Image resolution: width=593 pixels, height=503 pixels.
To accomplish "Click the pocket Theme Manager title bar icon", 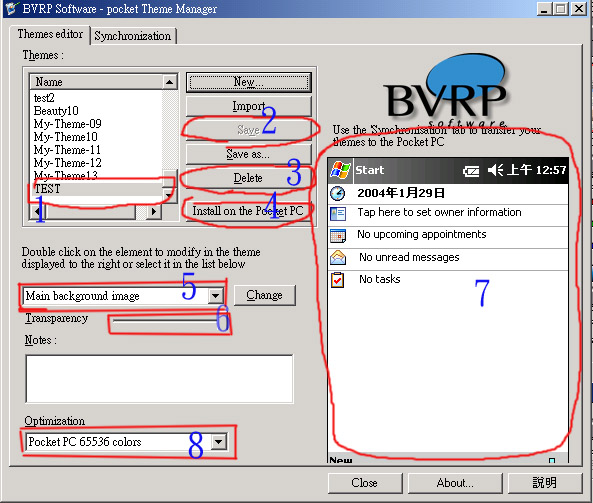I will (11, 8).
